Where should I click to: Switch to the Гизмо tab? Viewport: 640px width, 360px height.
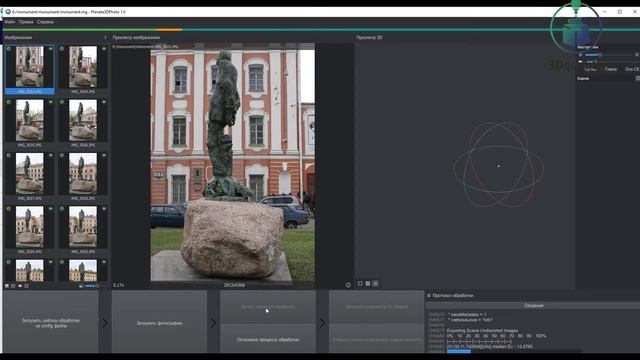pyautogui.click(x=611, y=69)
